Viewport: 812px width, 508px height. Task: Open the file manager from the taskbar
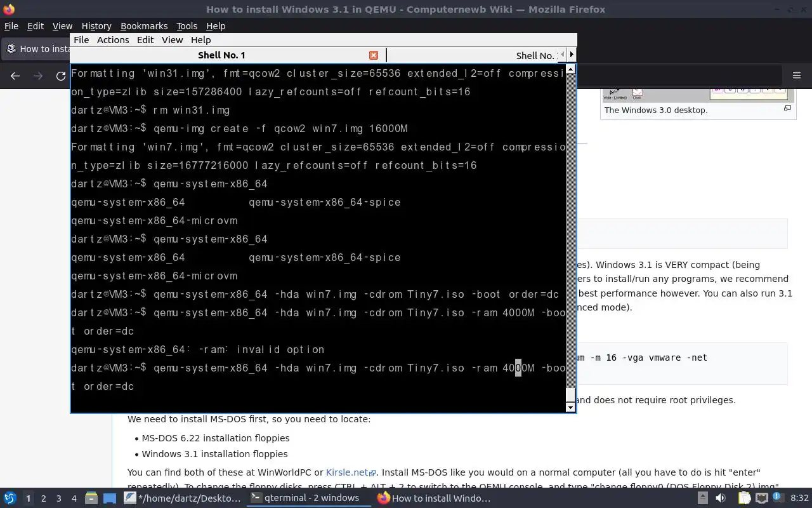point(91,498)
